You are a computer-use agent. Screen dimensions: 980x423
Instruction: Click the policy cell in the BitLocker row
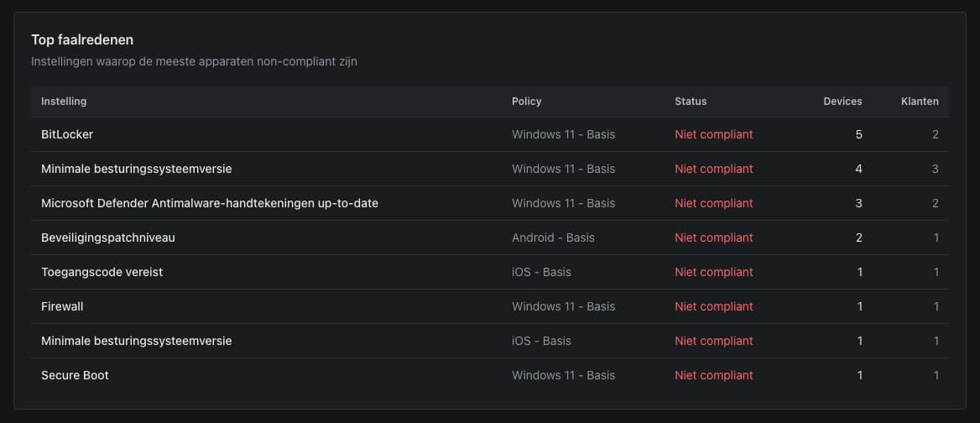point(563,134)
